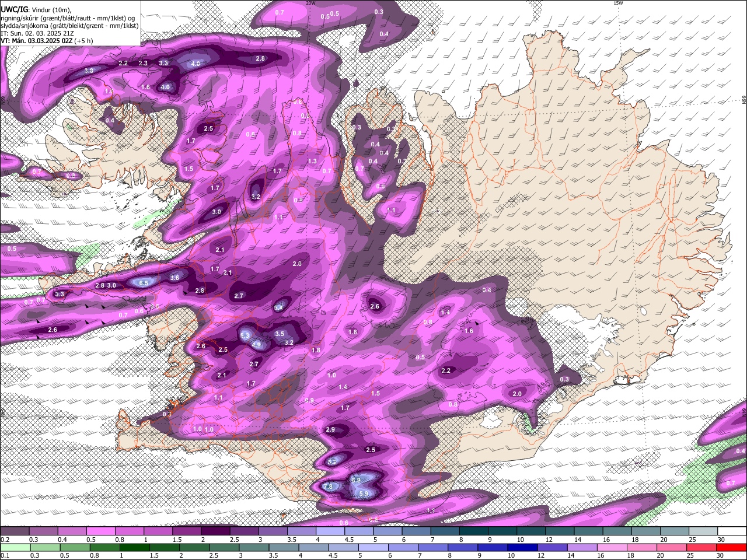The height and width of the screenshot is (560, 747).
Task: Click the 'UWC/IG: Vindur (10m)' title line
Action: click(36, 9)
